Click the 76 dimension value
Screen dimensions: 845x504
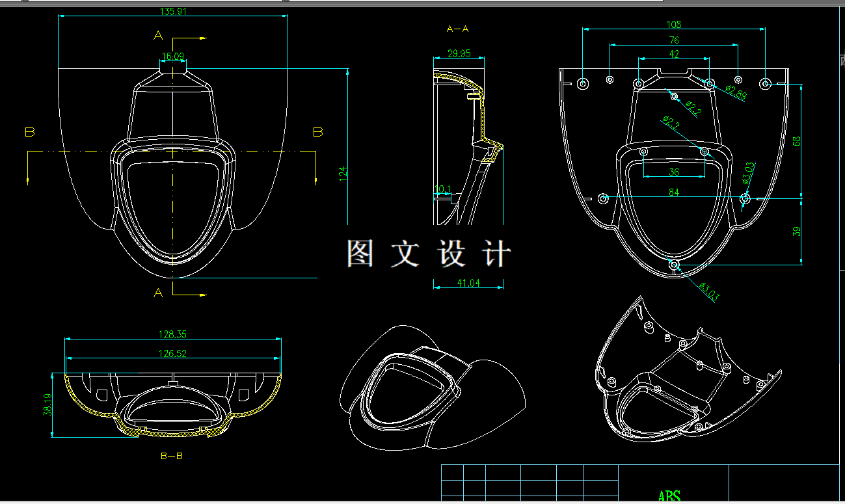tap(674, 40)
